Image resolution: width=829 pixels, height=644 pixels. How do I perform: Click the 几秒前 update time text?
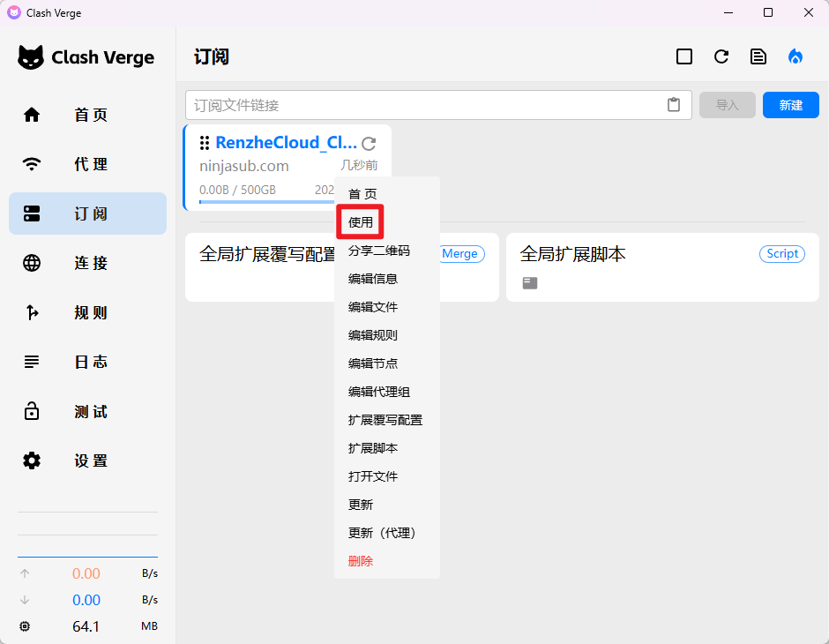[359, 166]
